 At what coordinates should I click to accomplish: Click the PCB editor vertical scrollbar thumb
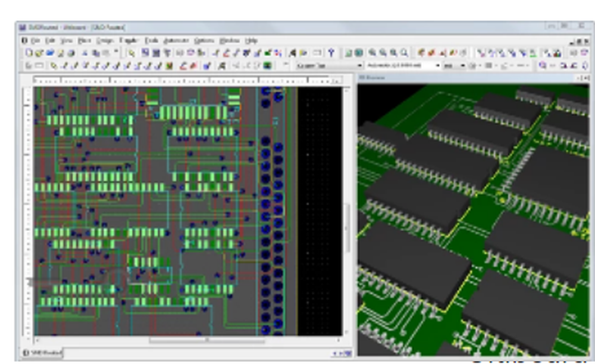(347, 228)
